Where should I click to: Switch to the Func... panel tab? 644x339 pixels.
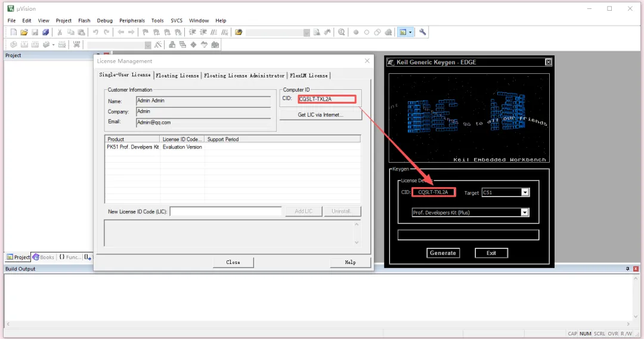[70, 257]
